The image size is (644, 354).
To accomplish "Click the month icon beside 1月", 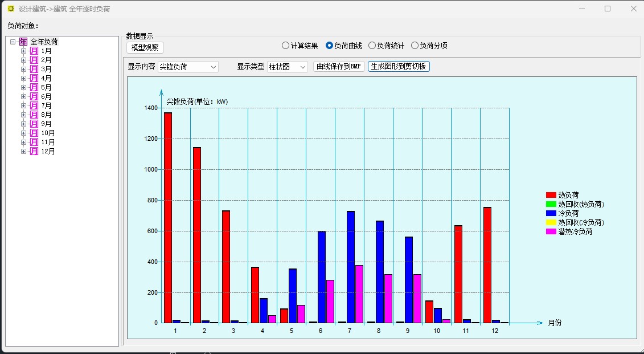I will pyautogui.click(x=34, y=51).
